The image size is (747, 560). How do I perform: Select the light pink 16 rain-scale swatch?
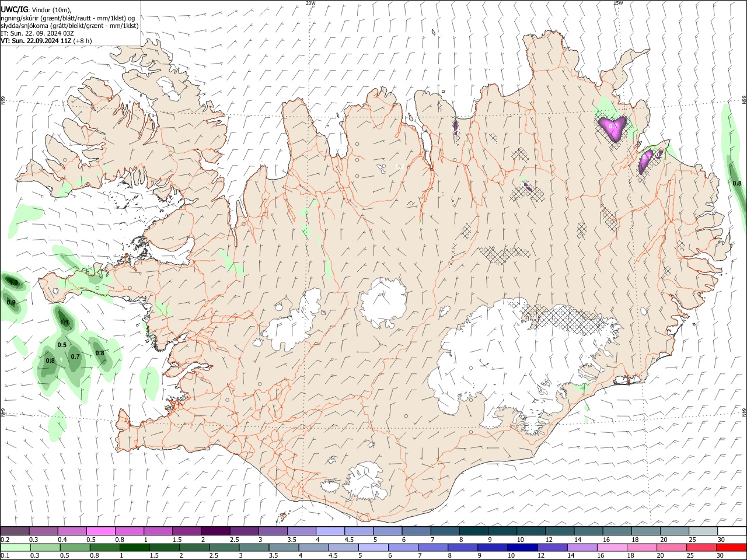tap(612, 547)
